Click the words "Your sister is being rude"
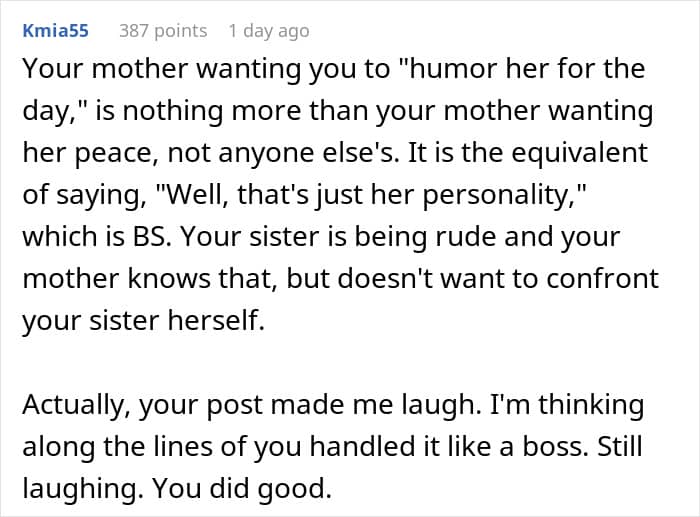Screen dimensions: 700x517 coord(341,236)
